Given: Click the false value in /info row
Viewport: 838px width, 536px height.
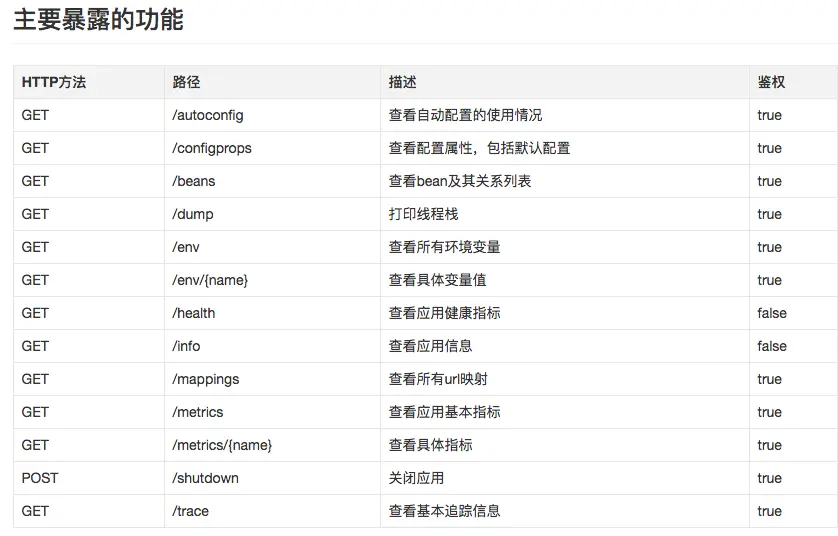Looking at the screenshot, I should (x=772, y=346).
